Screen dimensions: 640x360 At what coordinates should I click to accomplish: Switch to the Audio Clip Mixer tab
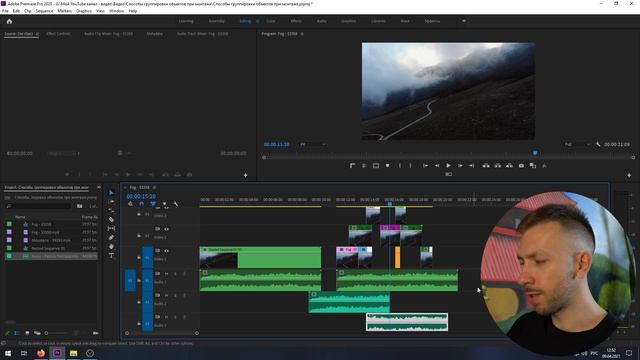[x=109, y=34]
